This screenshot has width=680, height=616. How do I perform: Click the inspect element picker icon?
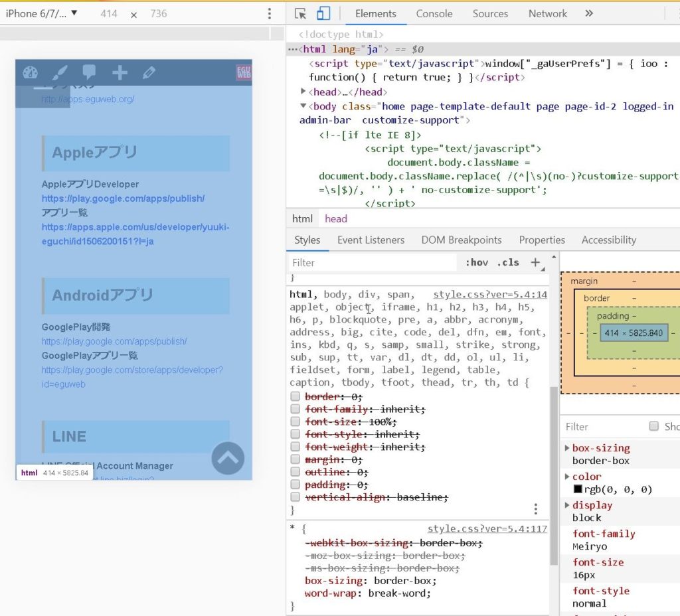300,14
